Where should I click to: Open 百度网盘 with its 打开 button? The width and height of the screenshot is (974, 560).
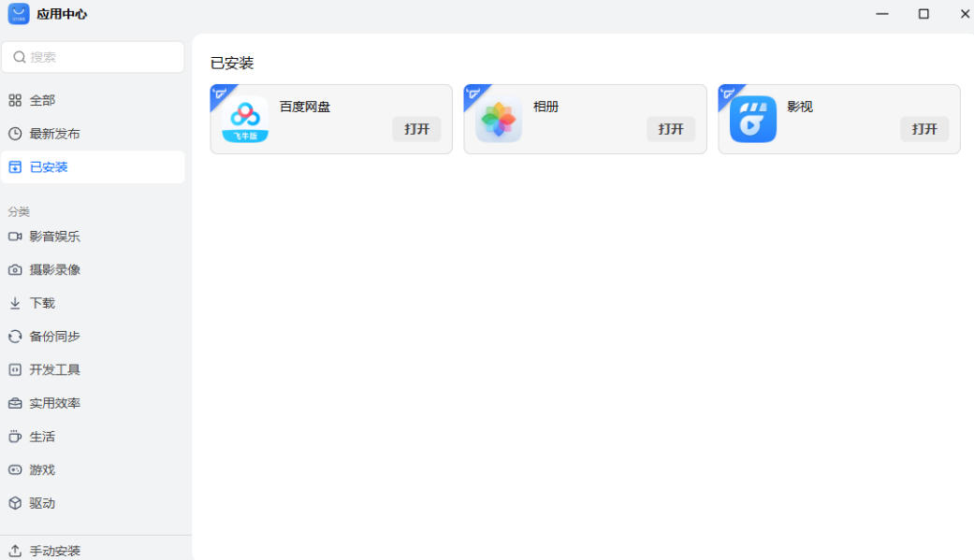416,129
